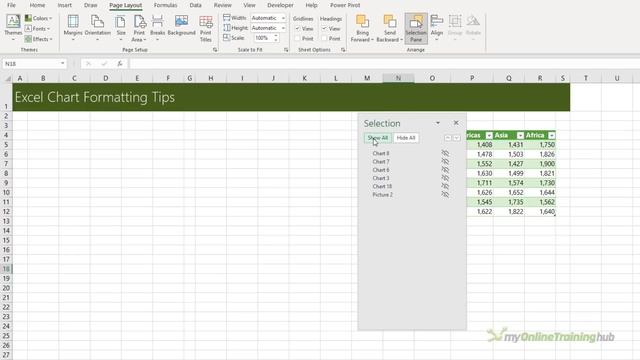
Task: Close the Selection pane
Action: (x=456, y=123)
